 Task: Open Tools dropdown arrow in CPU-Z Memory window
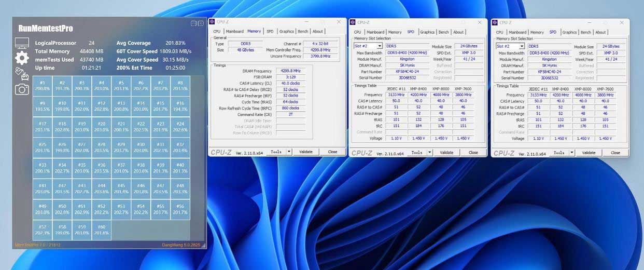point(289,152)
